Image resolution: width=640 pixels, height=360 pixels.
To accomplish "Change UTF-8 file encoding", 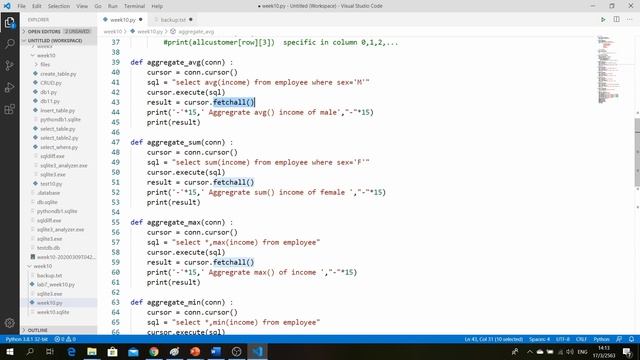I will coord(562,339).
